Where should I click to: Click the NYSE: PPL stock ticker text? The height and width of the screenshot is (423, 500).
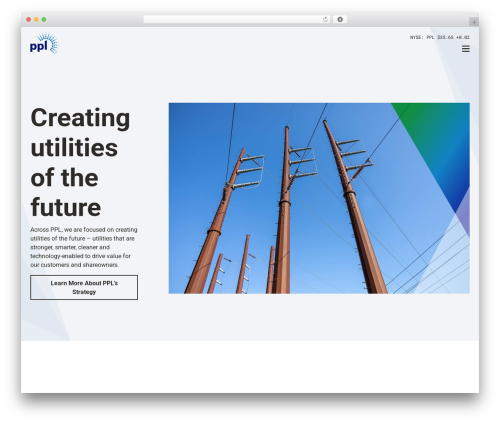point(439,37)
